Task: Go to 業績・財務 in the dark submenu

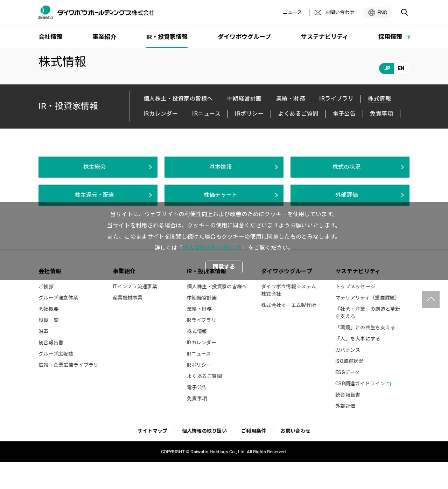Action: 290,99
